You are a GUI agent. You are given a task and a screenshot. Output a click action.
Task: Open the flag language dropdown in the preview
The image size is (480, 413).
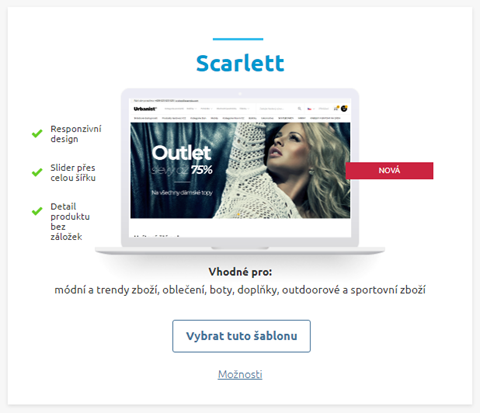[x=311, y=109]
